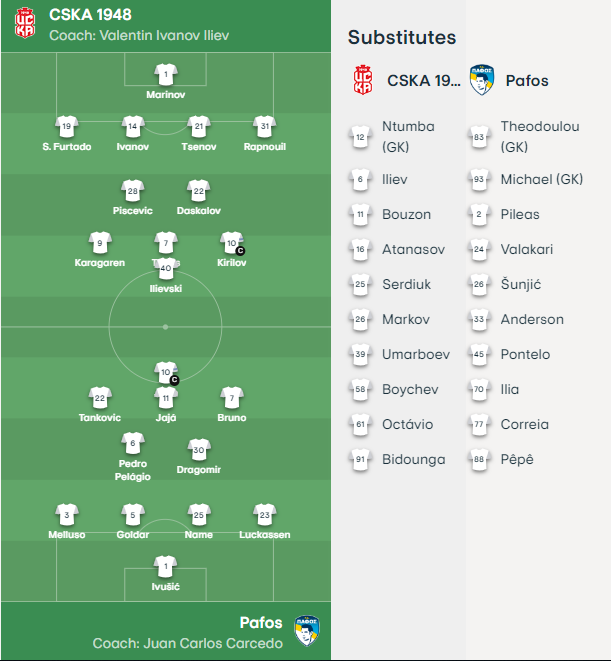Select Ilievski's number 40 shirt
This screenshot has height=661, width=611.
pos(166,269)
